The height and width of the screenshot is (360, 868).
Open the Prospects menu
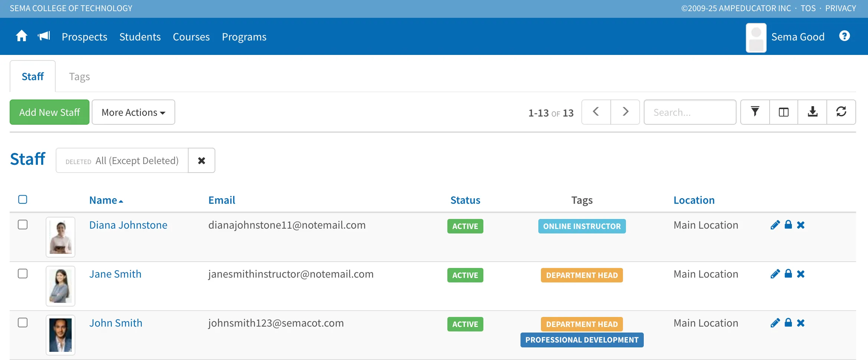[84, 37]
